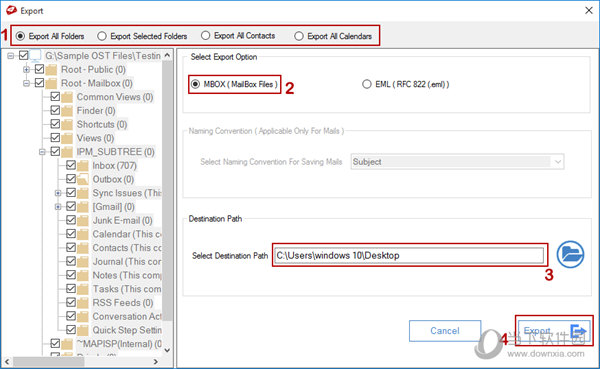The width and height of the screenshot is (600, 369).
Task: Click scroll up arrow in folder tree
Action: (x=167, y=56)
